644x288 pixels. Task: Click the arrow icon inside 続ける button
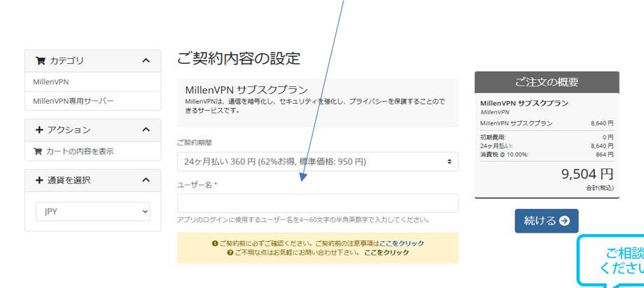pos(565,221)
